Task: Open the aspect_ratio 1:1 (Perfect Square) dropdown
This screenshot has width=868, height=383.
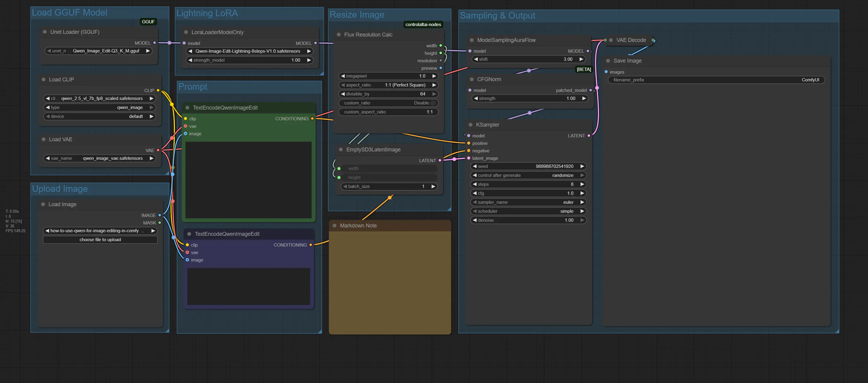Action: pyautogui.click(x=388, y=85)
